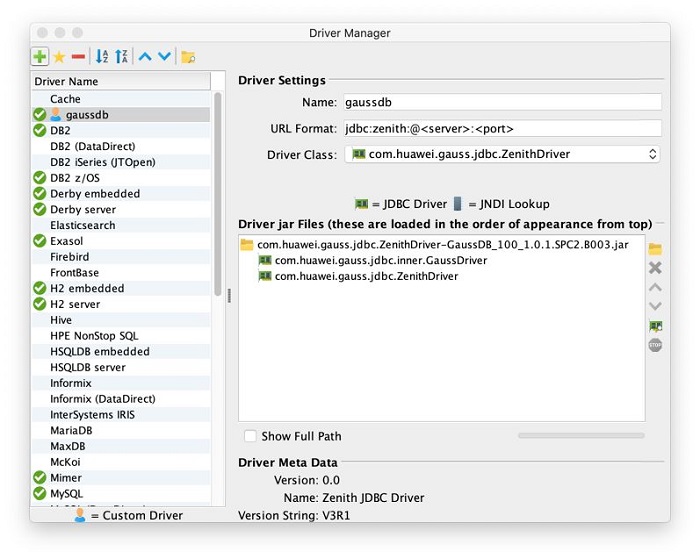This screenshot has height=559, width=700.
Task: Select the Informix driver
Action: (121, 383)
